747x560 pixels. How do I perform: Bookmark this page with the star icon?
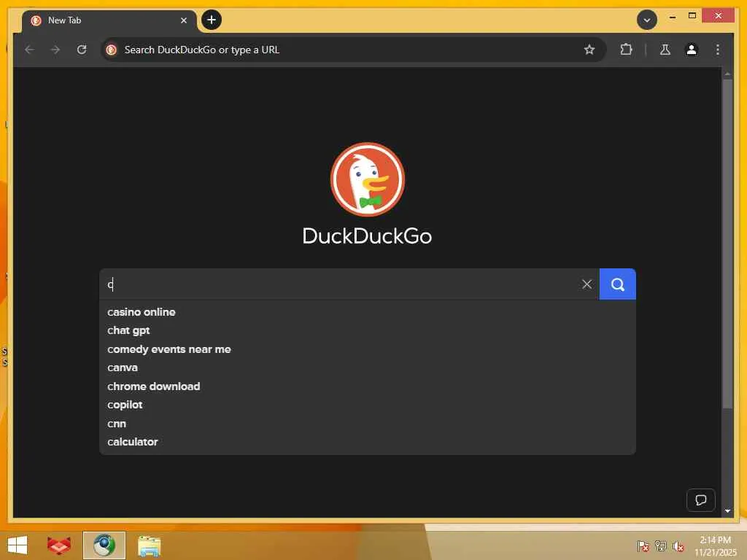click(x=589, y=50)
